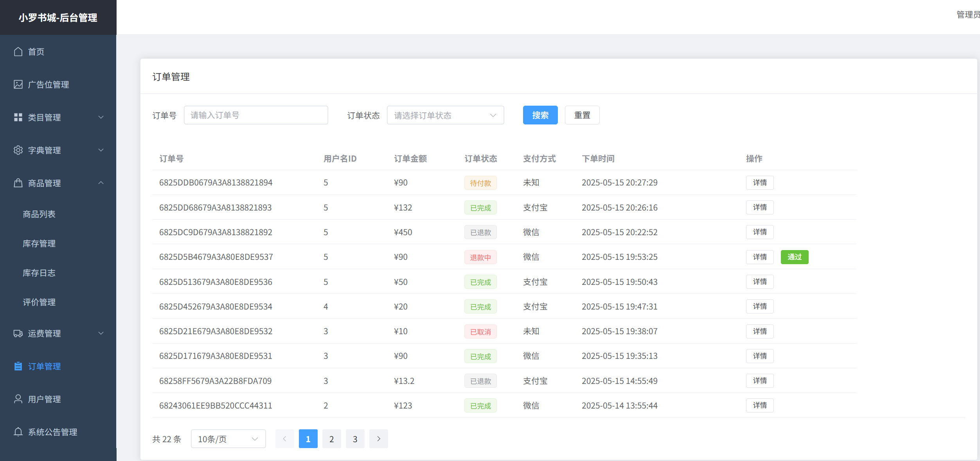This screenshot has height=461, width=980.
Task: Click the user icon next to 用户管理
Action: 18,399
